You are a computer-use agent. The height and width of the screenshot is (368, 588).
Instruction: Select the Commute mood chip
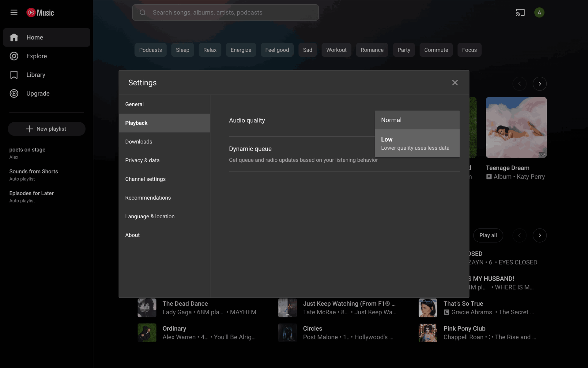coord(436,50)
